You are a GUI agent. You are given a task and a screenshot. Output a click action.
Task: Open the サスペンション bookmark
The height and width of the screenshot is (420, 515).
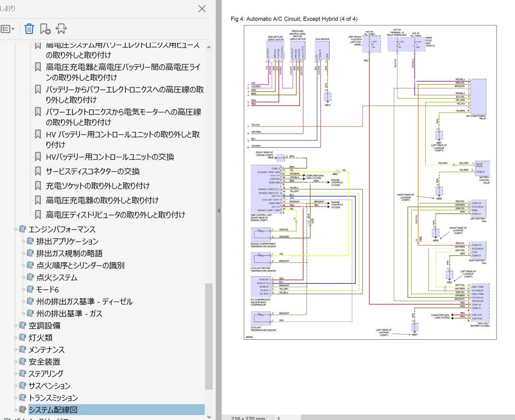(49, 386)
